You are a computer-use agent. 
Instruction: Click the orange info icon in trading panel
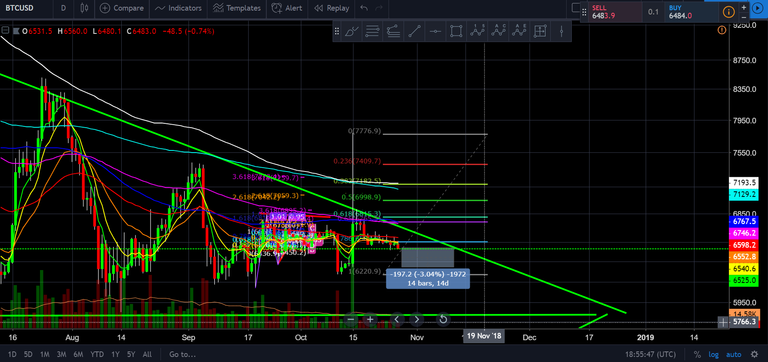click(728, 12)
